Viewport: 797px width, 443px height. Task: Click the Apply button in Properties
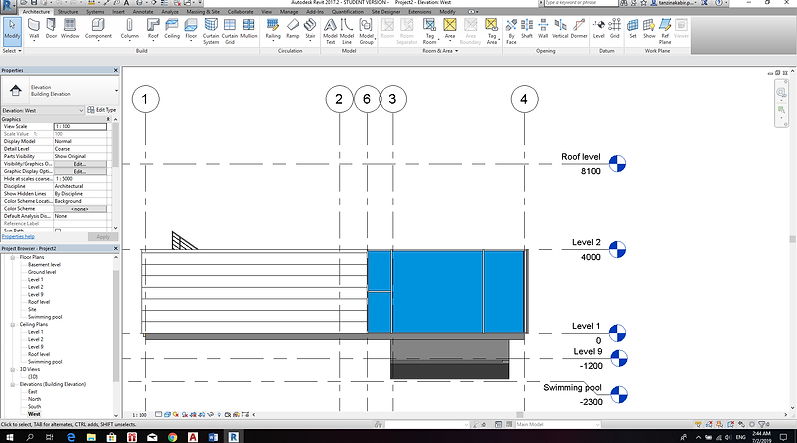pos(103,237)
